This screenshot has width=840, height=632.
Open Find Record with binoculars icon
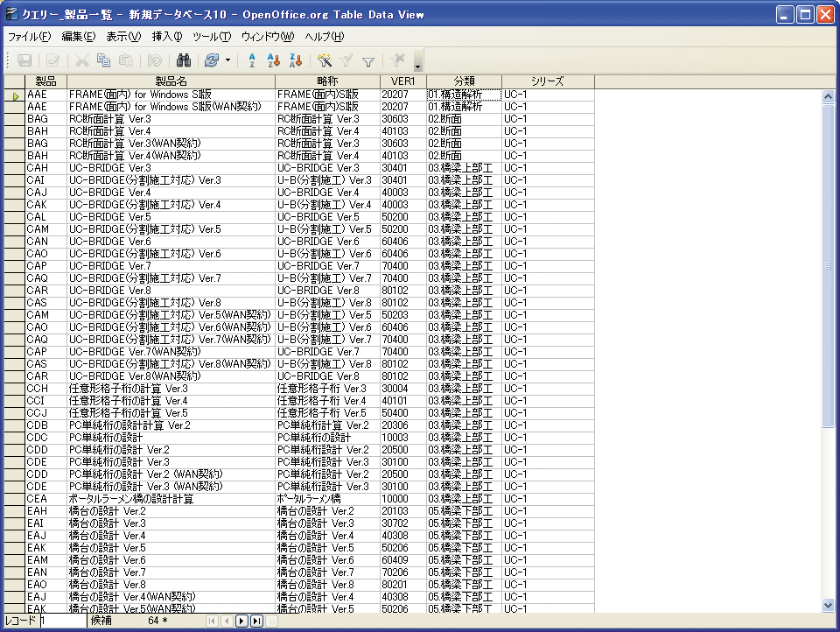183,60
